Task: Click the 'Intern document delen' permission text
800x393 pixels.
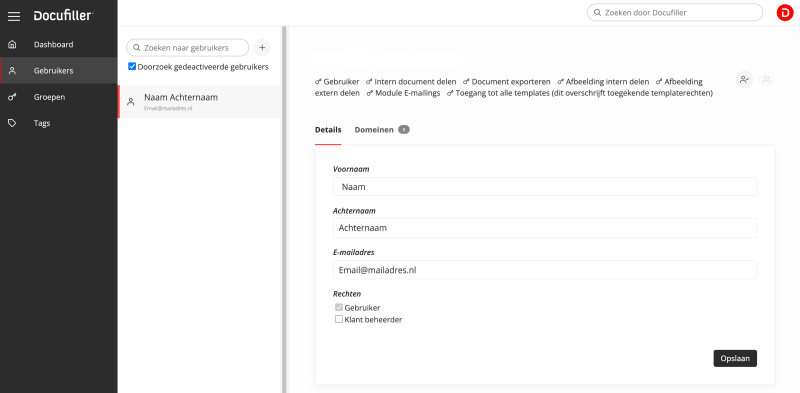Action: pos(415,82)
